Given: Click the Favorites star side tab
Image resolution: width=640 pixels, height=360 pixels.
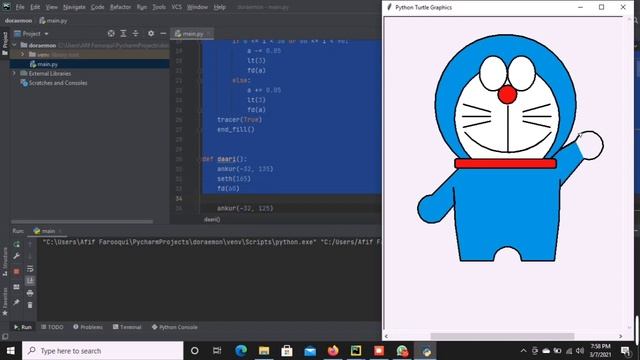Looking at the screenshot, I should tap(5, 302).
